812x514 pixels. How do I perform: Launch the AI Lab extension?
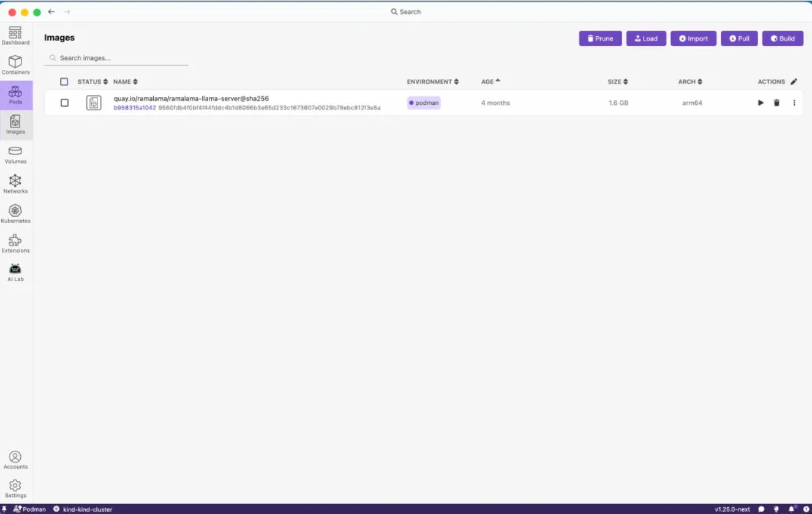(15, 273)
